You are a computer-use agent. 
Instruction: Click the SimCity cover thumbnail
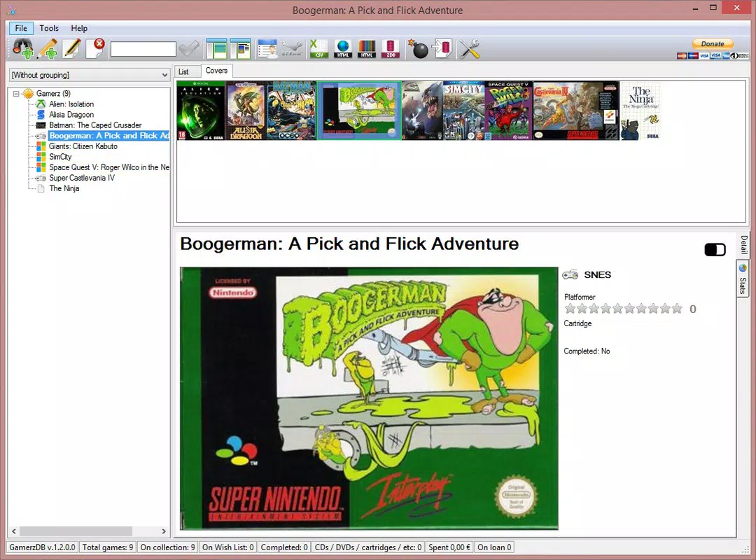pos(463,111)
